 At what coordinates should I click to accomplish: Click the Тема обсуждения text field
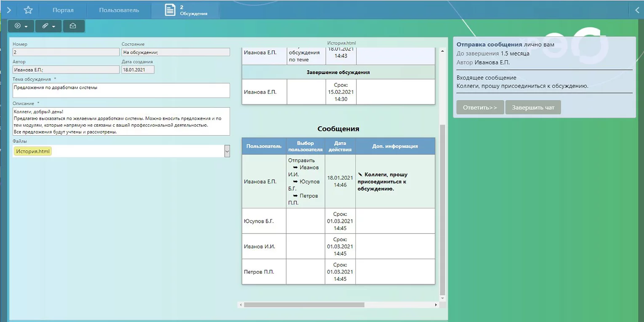121,90
